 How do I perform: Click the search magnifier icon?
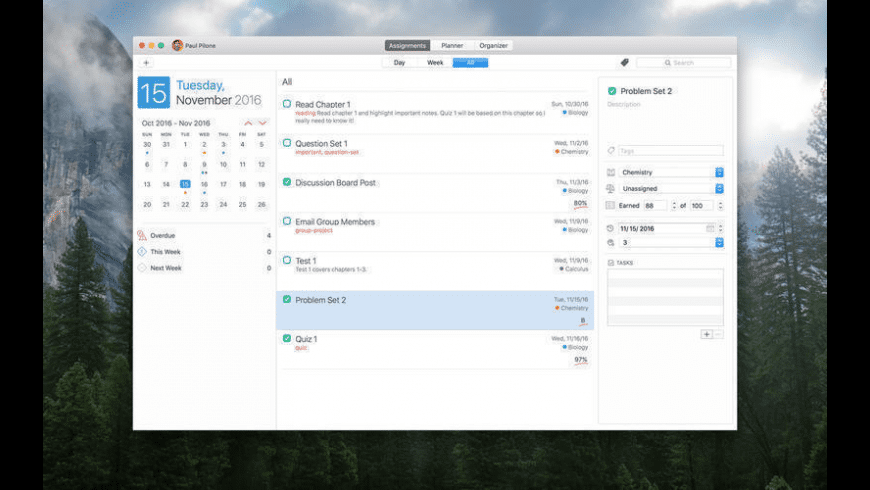[667, 63]
